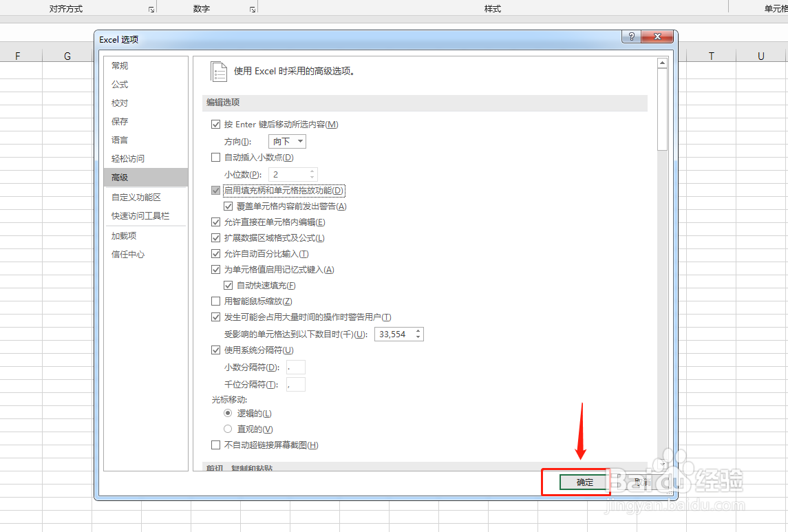This screenshot has height=532, width=788.
Task: Select column G header in worksheet
Action: click(x=67, y=56)
